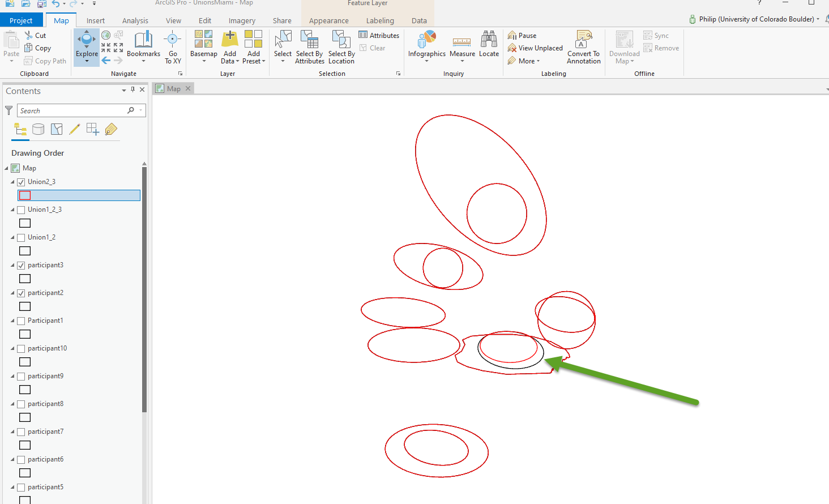List layers by labeling

click(111, 130)
